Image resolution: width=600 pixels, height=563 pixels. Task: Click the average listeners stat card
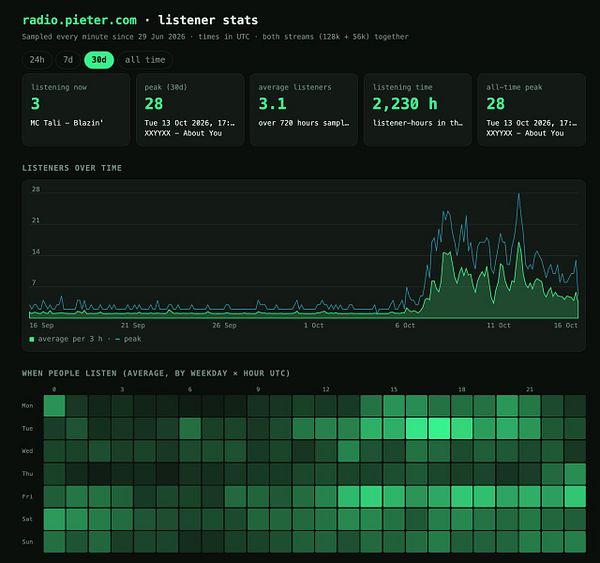click(304, 110)
